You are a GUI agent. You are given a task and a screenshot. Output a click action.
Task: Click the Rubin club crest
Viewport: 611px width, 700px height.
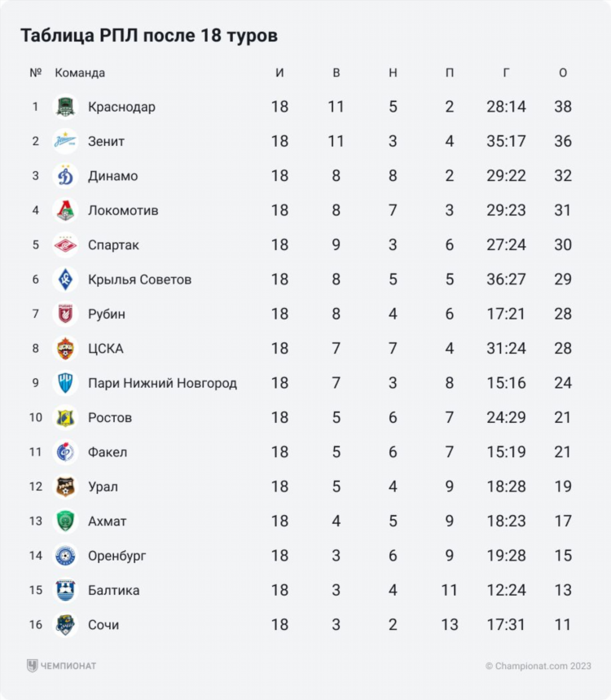[x=66, y=314]
